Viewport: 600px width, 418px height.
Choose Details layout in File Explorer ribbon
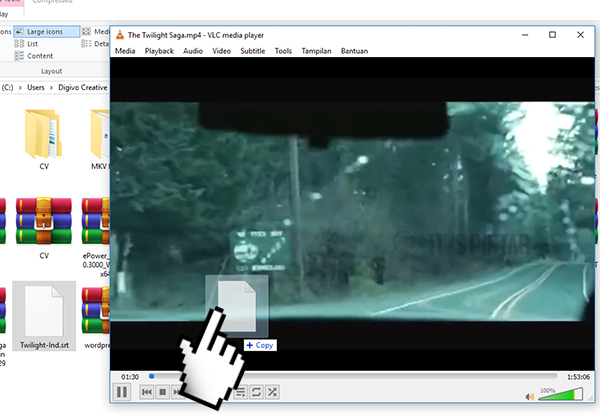tap(96, 44)
